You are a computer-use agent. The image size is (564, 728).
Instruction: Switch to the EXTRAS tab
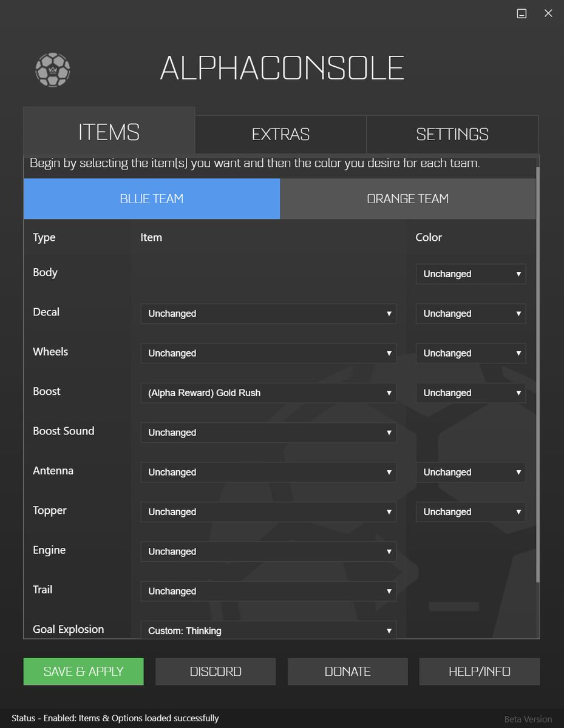(x=280, y=134)
